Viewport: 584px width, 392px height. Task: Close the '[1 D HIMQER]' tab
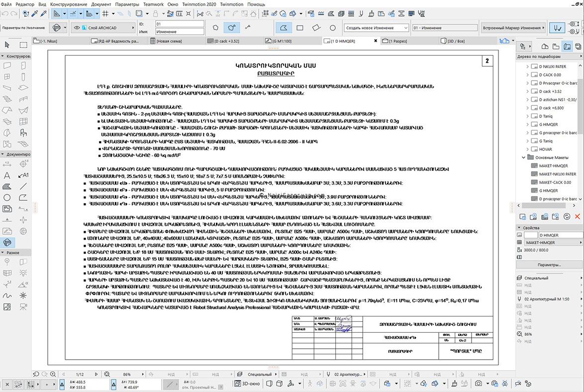tap(376, 41)
